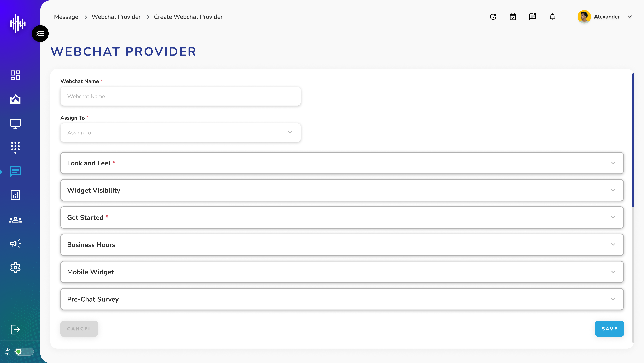This screenshot has width=644, height=363.
Task: Click the Look and Feel chevron arrow
Action: coord(613,163)
